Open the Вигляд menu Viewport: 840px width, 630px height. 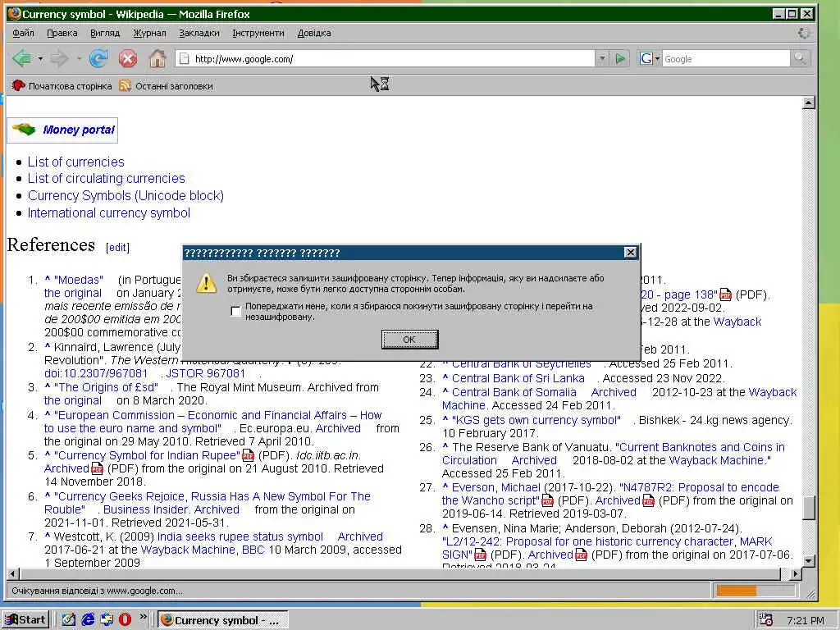(x=105, y=33)
